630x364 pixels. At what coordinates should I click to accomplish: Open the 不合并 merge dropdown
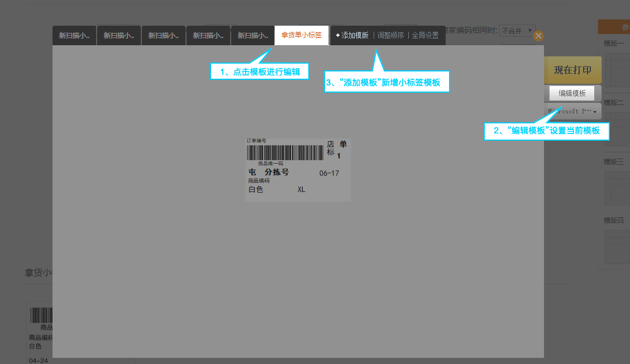pyautogui.click(x=517, y=31)
